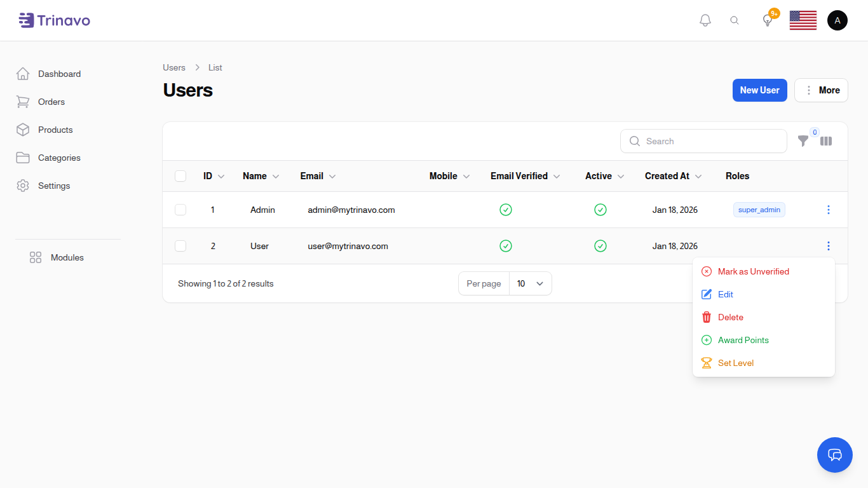Image resolution: width=868 pixels, height=488 pixels.
Task: Select Award Points from the context menu
Action: click(743, 340)
